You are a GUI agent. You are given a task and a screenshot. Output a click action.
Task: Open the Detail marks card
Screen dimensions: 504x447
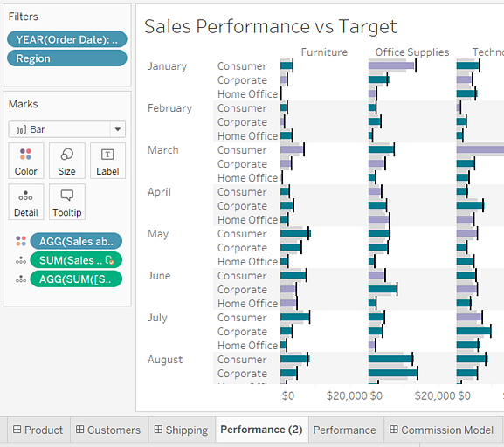[26, 202]
